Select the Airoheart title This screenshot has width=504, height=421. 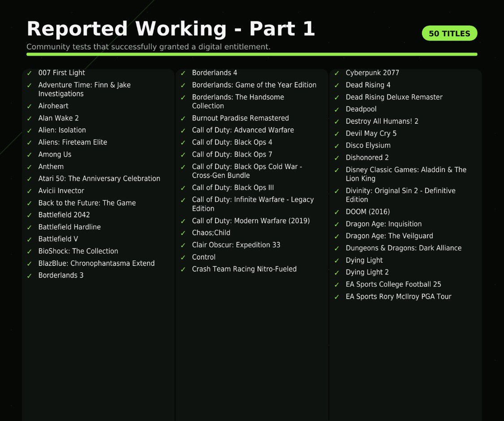[x=53, y=106]
